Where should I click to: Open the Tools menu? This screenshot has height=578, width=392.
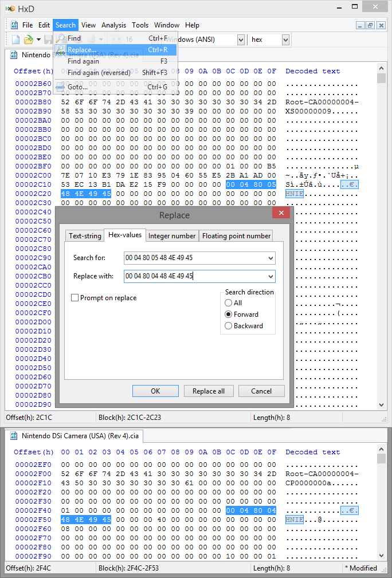coord(140,25)
